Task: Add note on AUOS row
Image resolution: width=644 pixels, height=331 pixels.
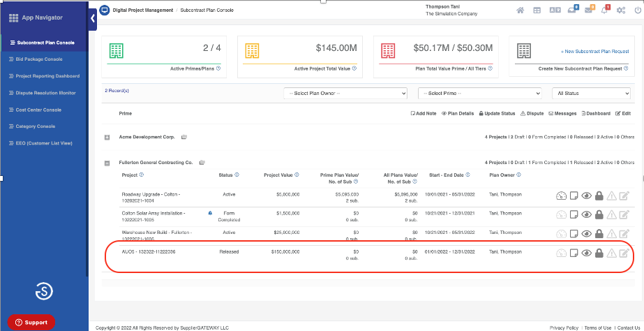Action: (574, 253)
